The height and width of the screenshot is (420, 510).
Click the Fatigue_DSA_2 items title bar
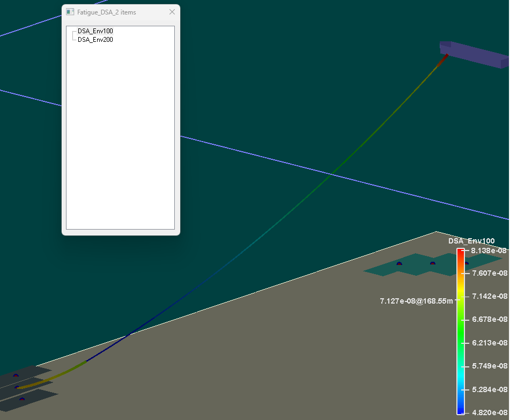(123, 12)
